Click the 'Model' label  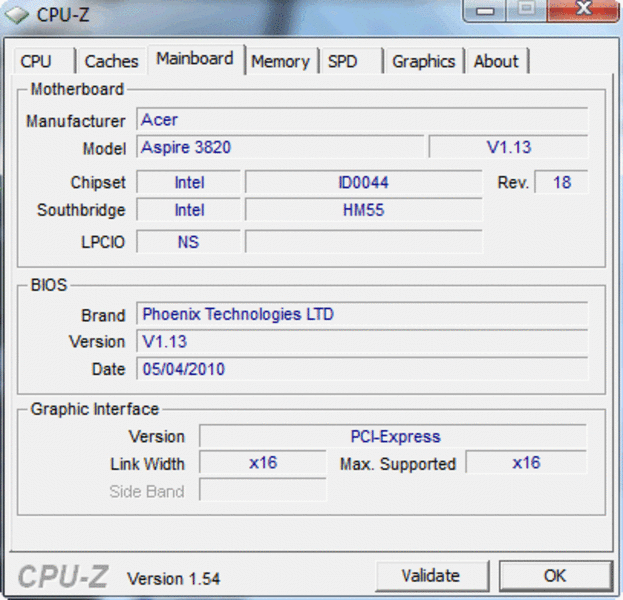click(104, 149)
